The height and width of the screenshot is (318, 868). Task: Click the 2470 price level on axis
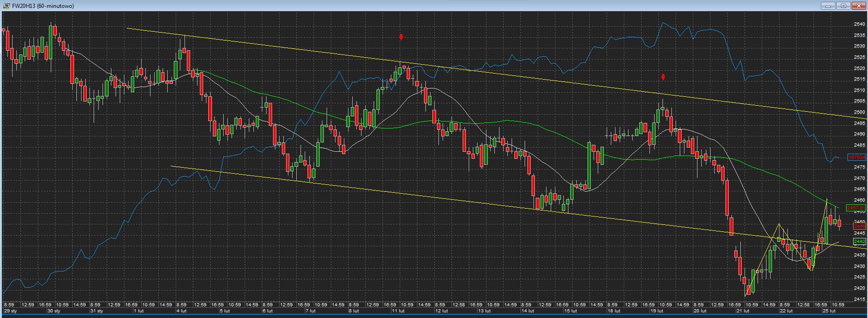pyautogui.click(x=860, y=178)
